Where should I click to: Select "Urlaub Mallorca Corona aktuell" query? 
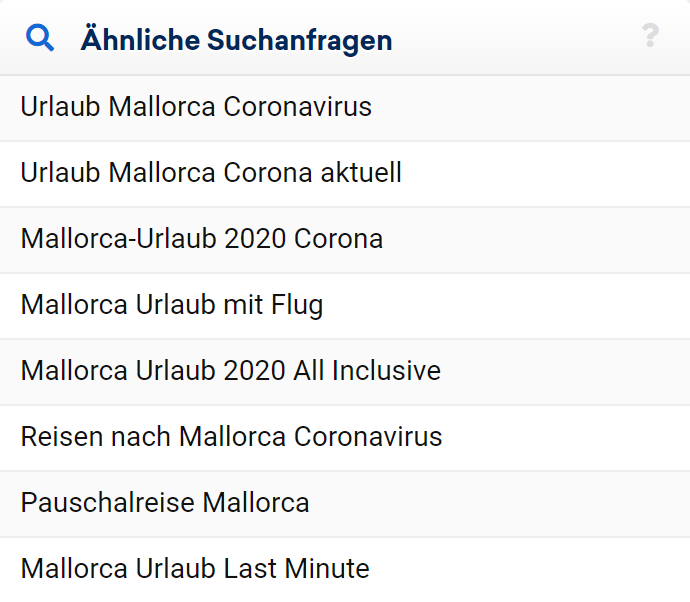coord(211,173)
